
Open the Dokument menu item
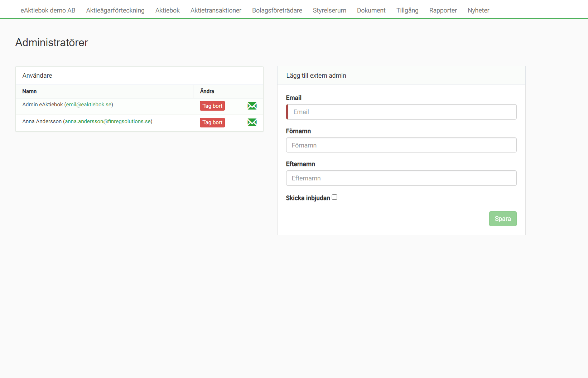pos(371,10)
